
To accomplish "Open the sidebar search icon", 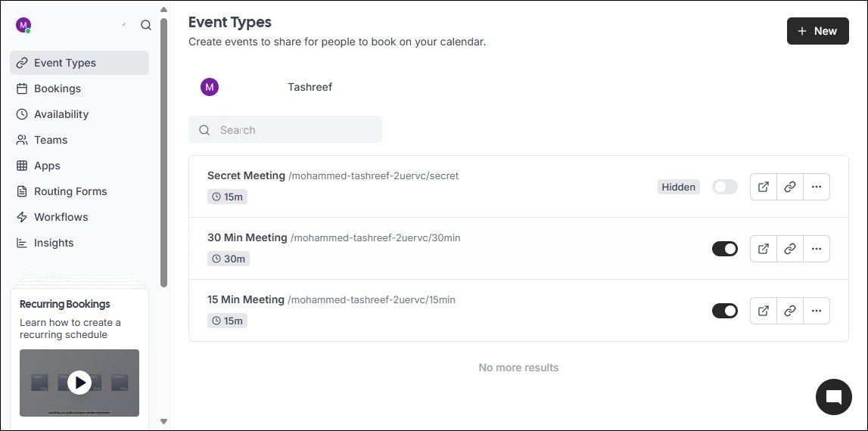I will tap(146, 25).
